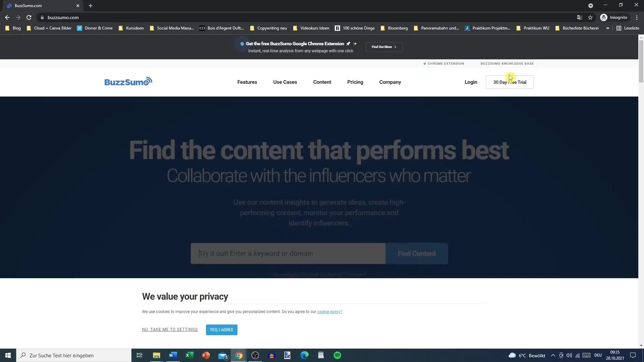Viewport: 644px width, 362px height.
Task: Click the keyword or domain search field
Action: pos(288,253)
